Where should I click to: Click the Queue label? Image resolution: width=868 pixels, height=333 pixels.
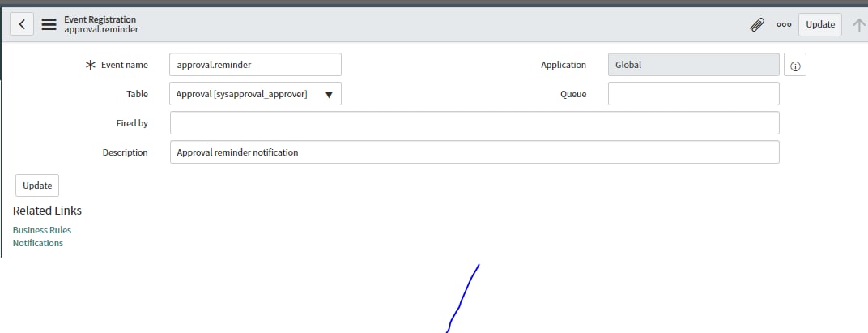click(573, 94)
